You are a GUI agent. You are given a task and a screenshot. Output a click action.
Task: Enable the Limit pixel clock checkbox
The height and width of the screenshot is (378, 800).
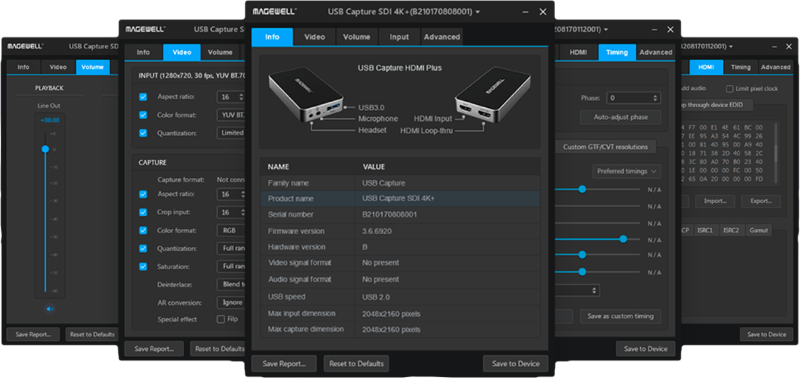pos(730,89)
